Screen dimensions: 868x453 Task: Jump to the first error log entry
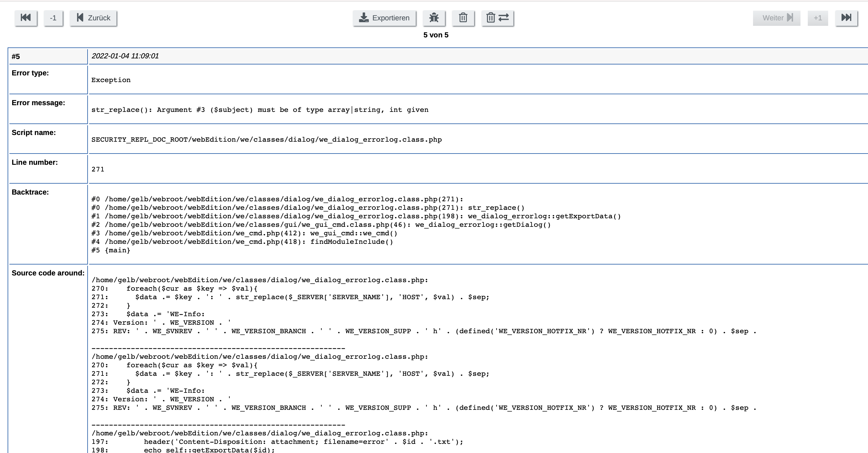coord(26,18)
